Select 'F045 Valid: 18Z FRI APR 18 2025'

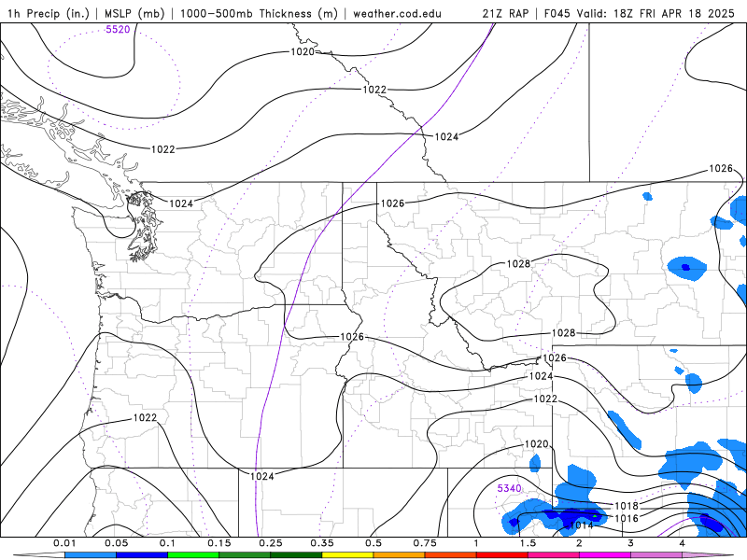tap(640, 13)
